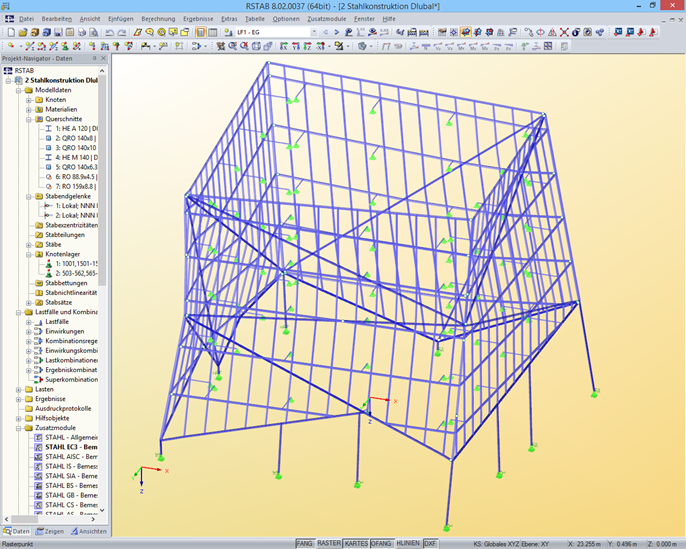Open the Datei menu
This screenshot has height=549, width=686.
point(26,19)
